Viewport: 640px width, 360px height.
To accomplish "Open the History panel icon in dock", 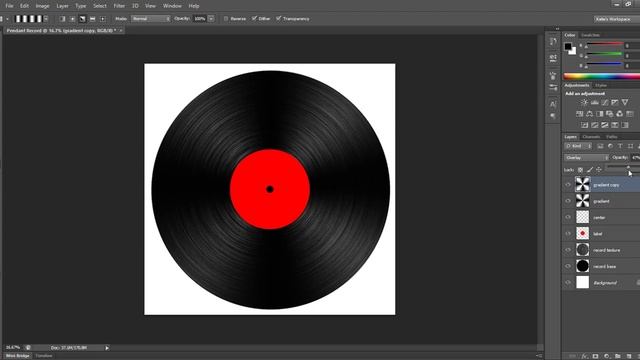I will [553, 42].
